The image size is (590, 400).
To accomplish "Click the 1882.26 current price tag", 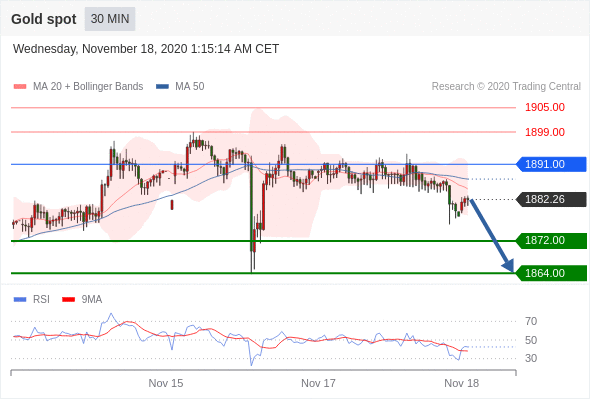I will click(x=551, y=199).
